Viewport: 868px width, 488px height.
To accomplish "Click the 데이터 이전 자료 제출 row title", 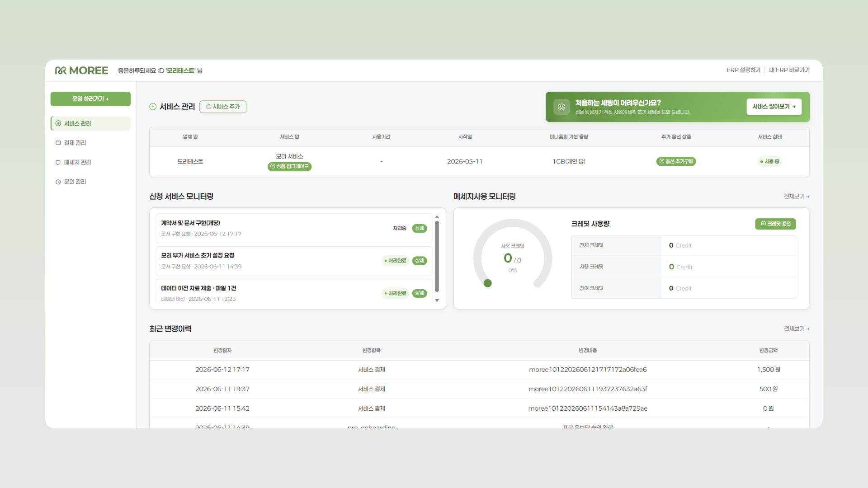I will click(198, 288).
